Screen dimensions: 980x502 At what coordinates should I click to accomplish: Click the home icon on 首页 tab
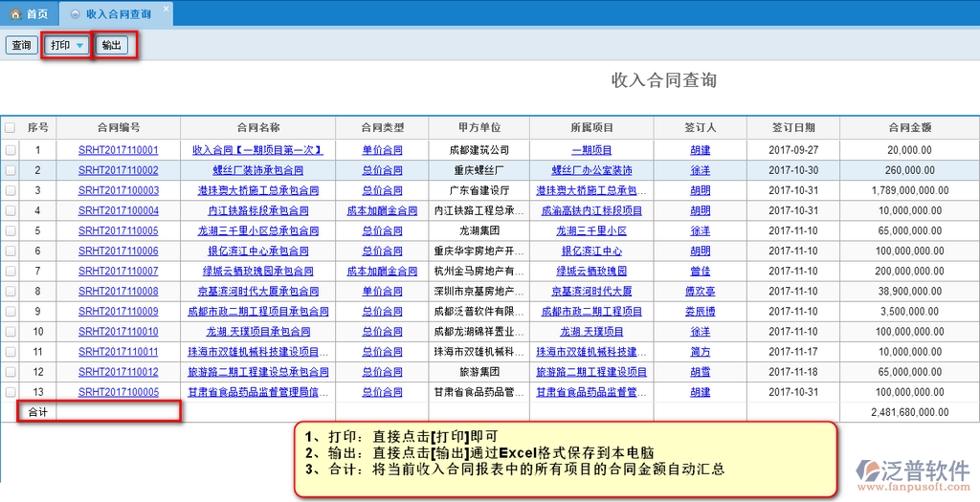pos(15,14)
